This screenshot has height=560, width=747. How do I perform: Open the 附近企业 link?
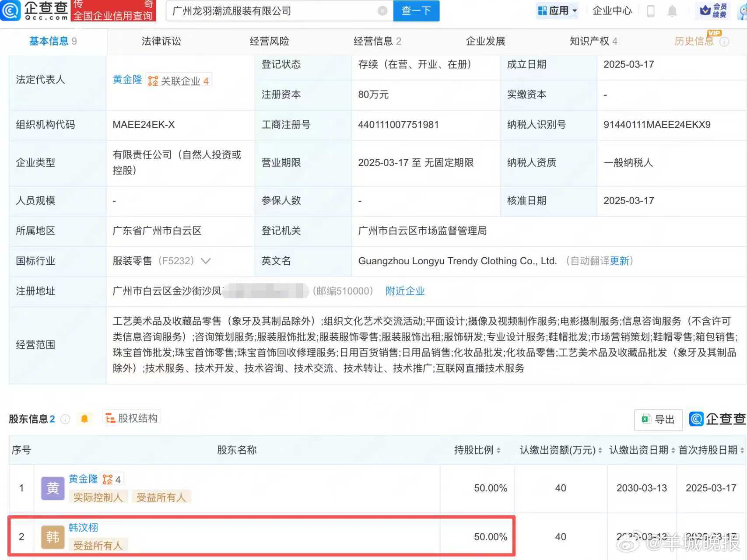[x=405, y=291]
